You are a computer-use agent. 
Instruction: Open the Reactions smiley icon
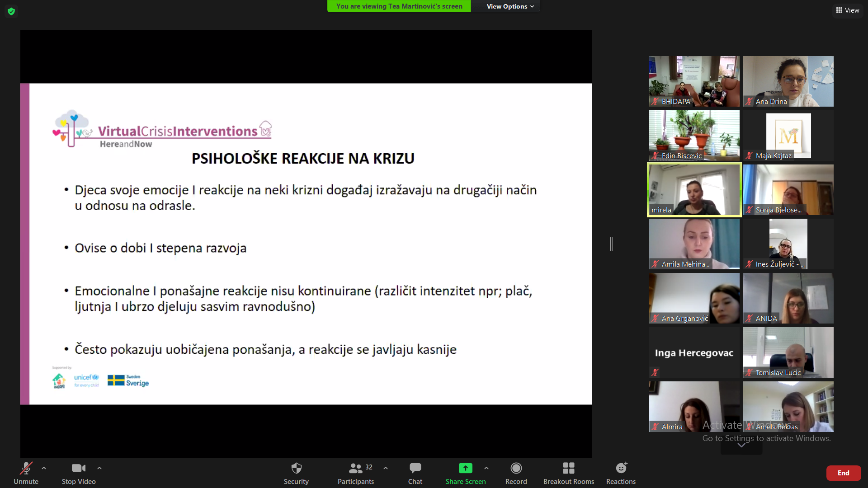pyautogui.click(x=621, y=469)
